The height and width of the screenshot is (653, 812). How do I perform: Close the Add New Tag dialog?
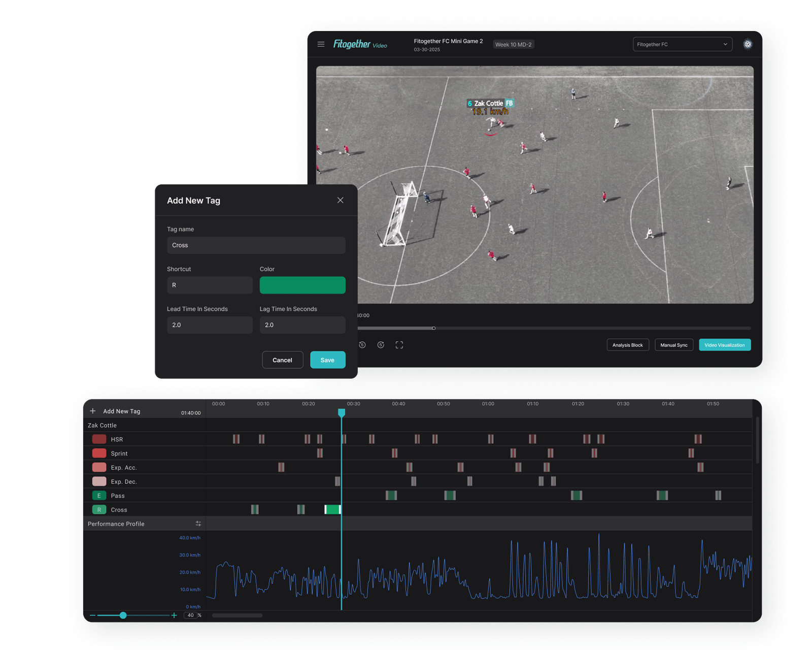pos(340,200)
